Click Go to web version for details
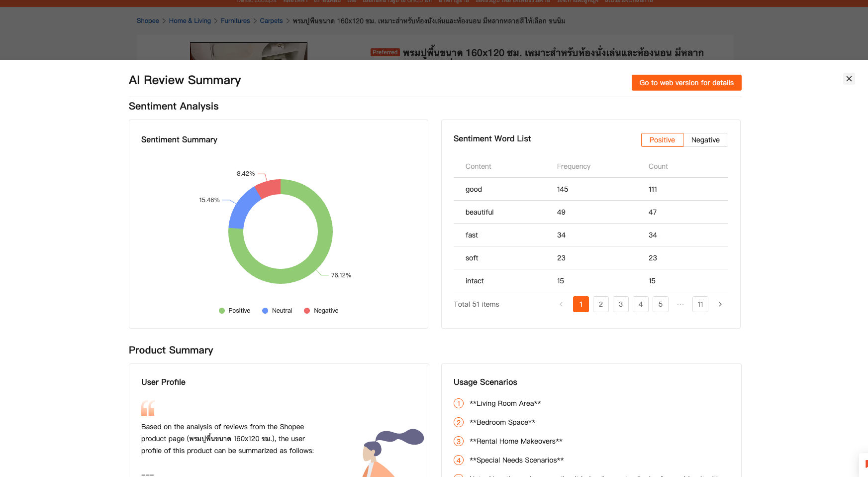 coord(686,83)
